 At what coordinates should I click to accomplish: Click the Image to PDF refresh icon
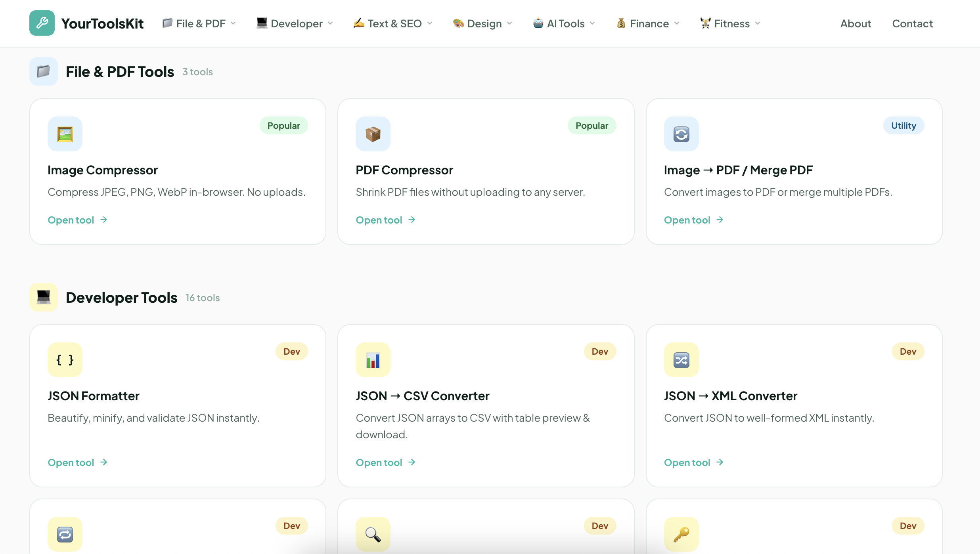(681, 134)
